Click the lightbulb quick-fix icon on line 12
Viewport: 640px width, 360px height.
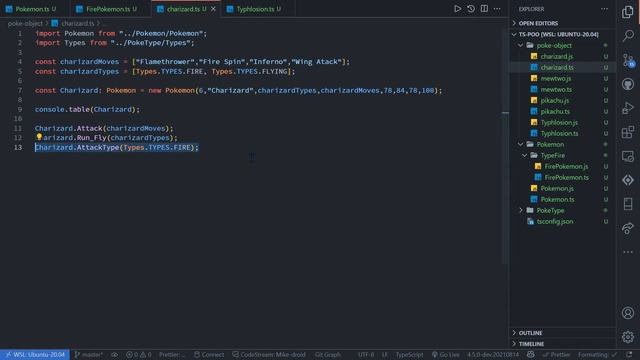[39, 137]
